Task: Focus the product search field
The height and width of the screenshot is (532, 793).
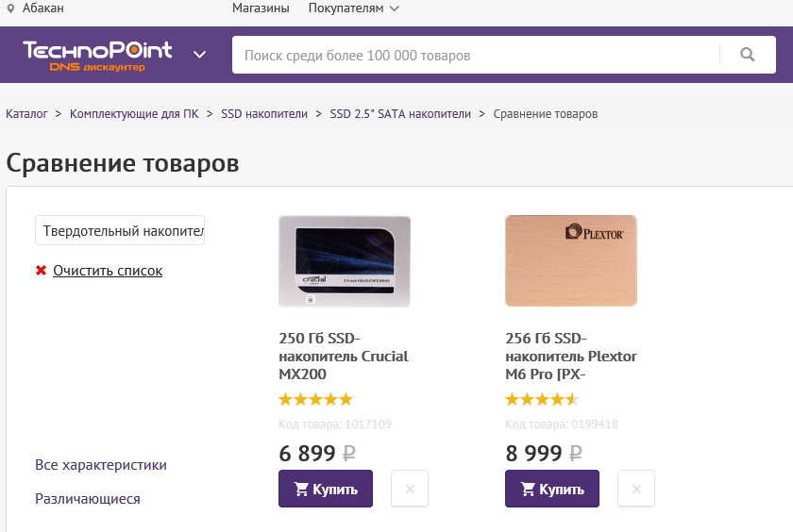Action: coord(476,55)
